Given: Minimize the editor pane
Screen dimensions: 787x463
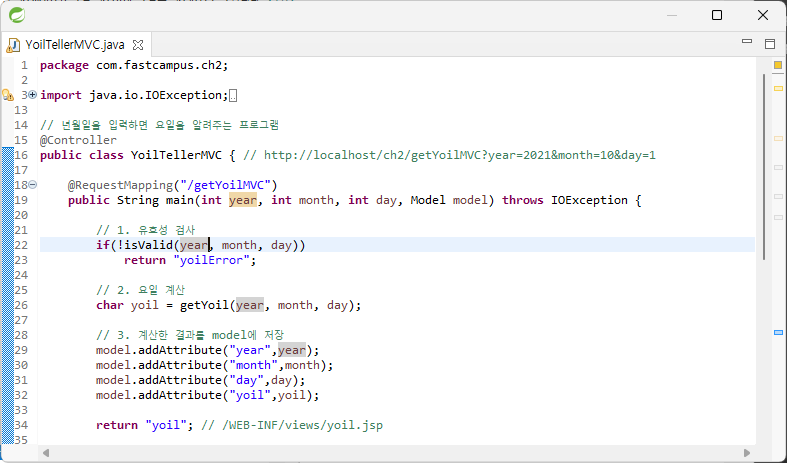Looking at the screenshot, I should coord(747,42).
